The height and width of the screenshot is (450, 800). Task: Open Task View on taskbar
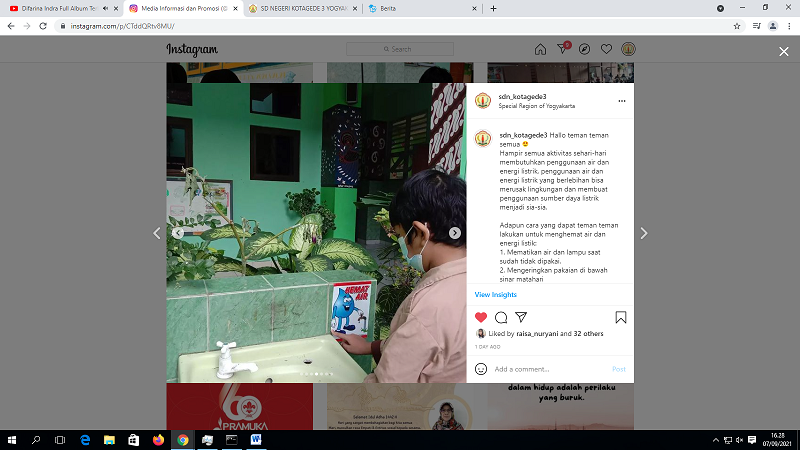(x=60, y=440)
